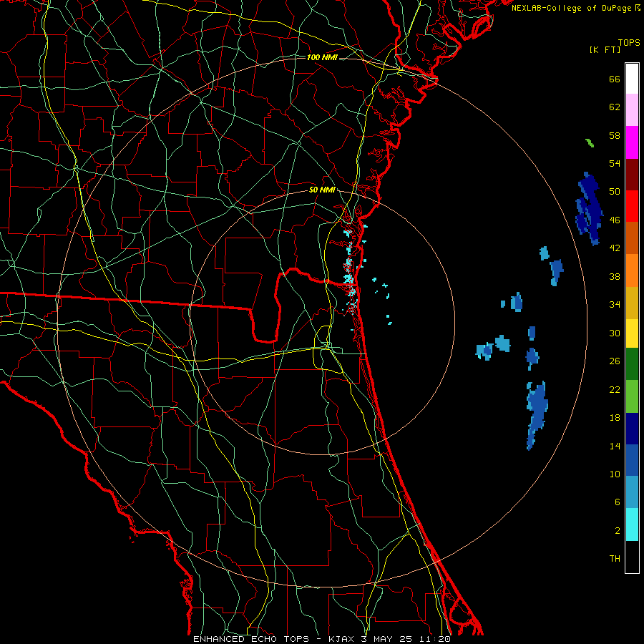Viewport: 644px width, 644px height.
Task: Click the gold legend color block
Action: coord(632,303)
